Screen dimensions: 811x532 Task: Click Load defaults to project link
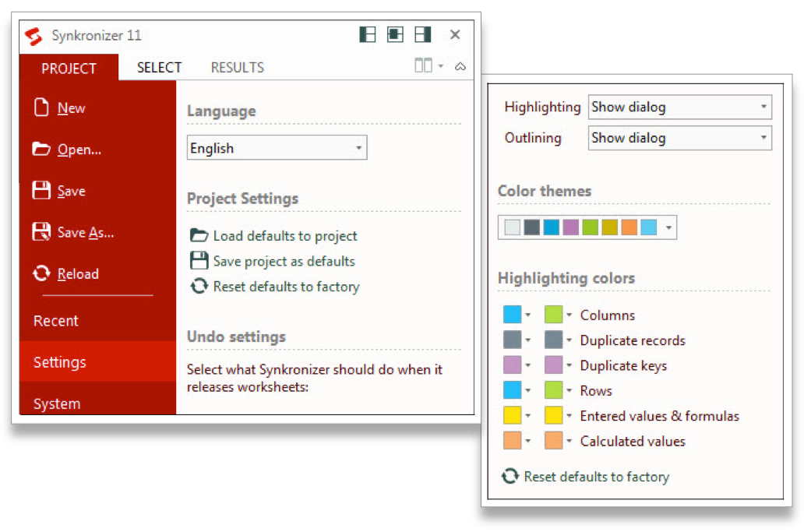click(x=285, y=236)
